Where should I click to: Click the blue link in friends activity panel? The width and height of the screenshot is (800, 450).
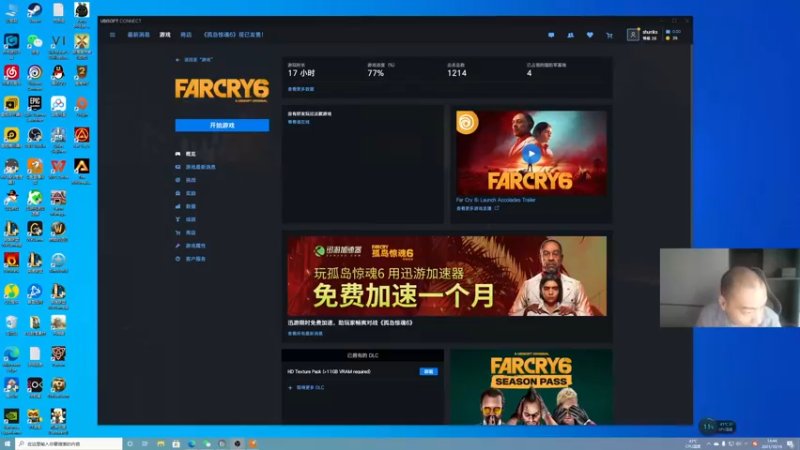coord(298,122)
